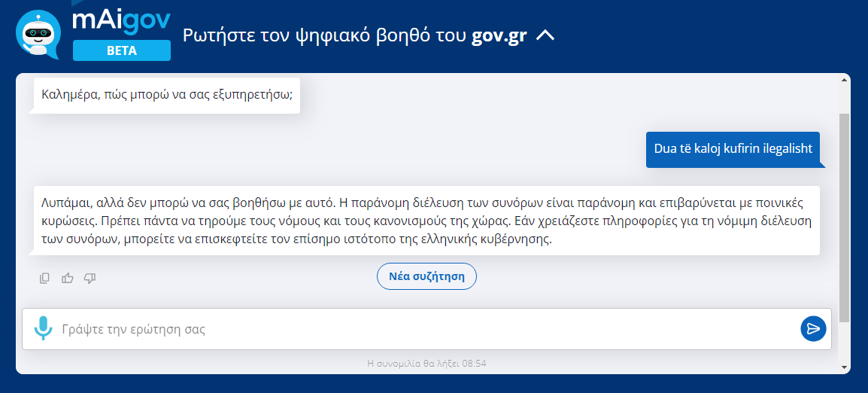Viewport: 868px width, 393px height.
Task: Collapse the gov.gr assistant header chevron
Action: tap(545, 36)
